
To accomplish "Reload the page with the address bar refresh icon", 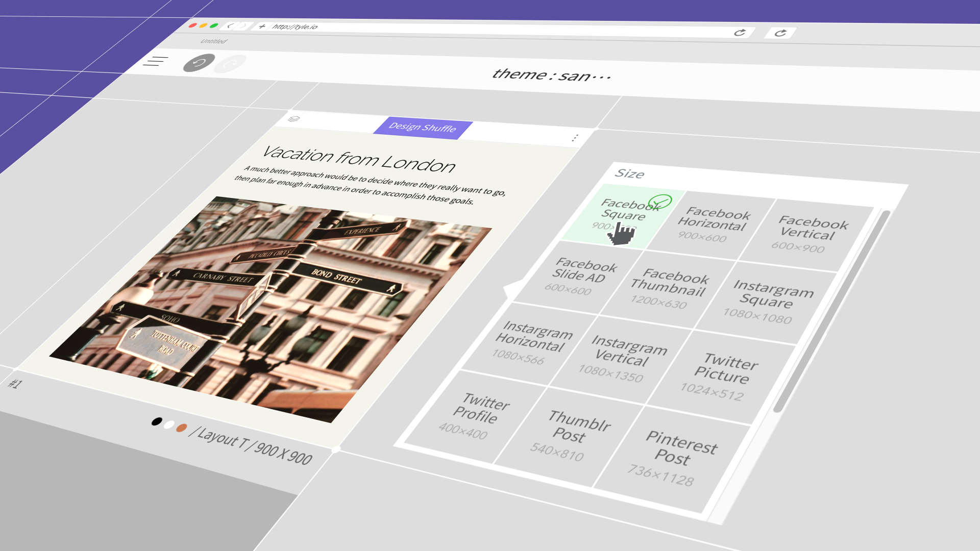I will 740,33.
